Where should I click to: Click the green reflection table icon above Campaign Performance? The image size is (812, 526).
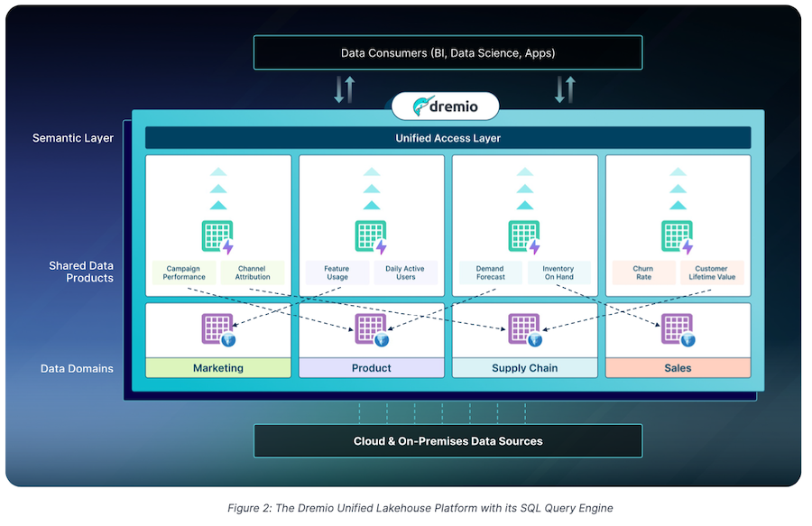click(218, 237)
